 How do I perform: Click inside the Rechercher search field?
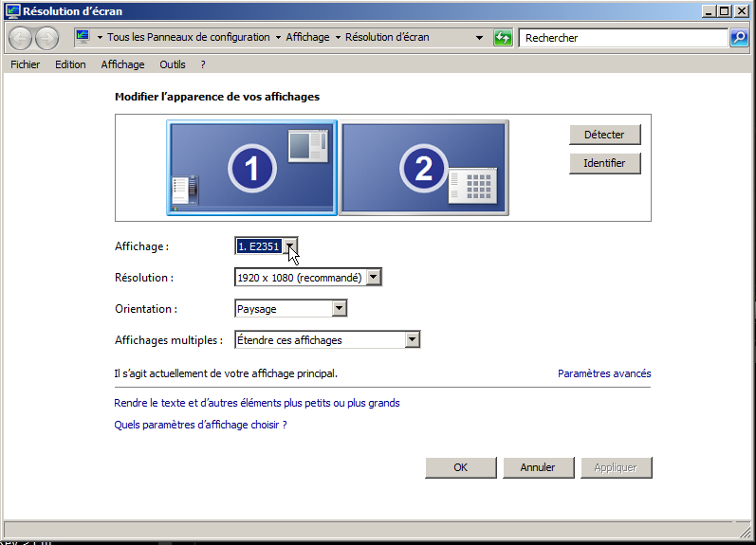[622, 38]
